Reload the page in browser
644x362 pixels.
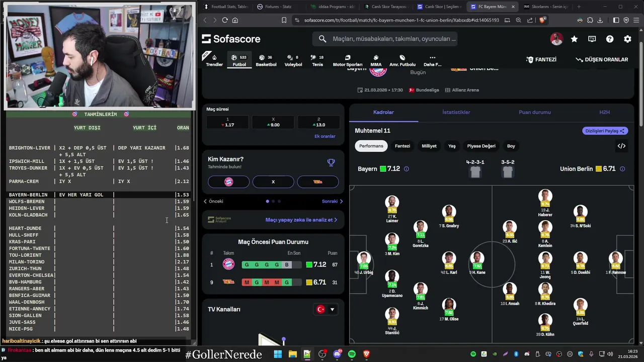click(x=225, y=20)
